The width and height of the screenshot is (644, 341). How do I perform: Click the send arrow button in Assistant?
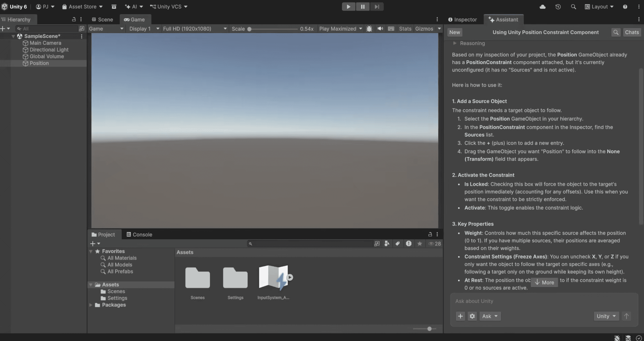click(x=626, y=316)
